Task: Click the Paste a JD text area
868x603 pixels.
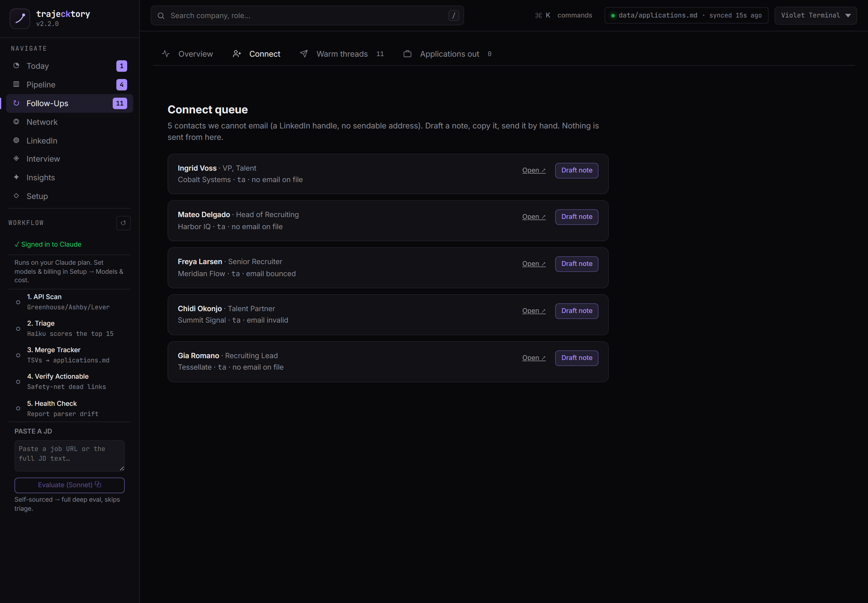Action: pos(70,456)
